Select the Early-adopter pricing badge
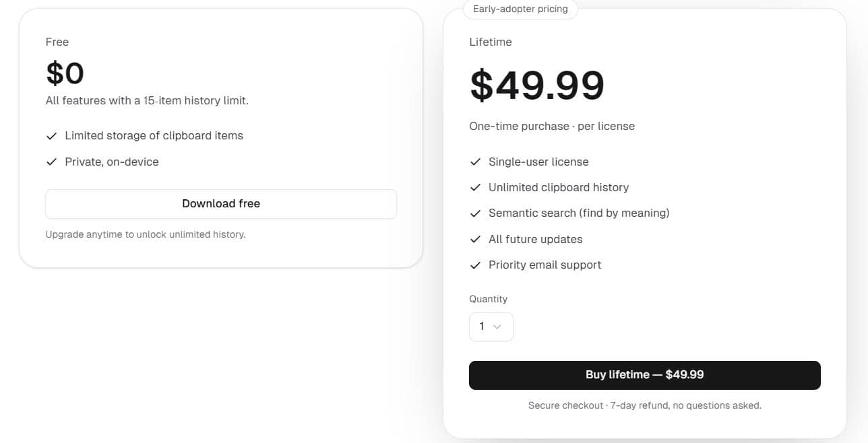Image resolution: width=868 pixels, height=443 pixels. [520, 9]
